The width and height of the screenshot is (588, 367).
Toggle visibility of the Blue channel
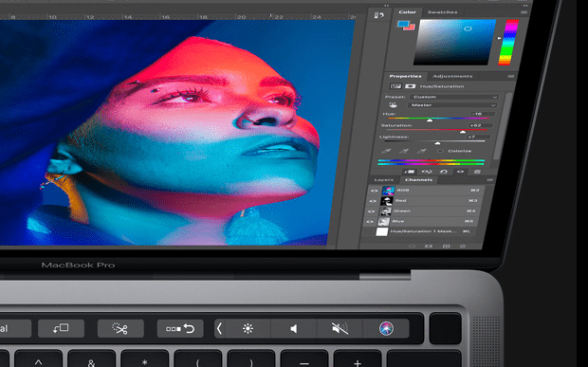click(369, 222)
